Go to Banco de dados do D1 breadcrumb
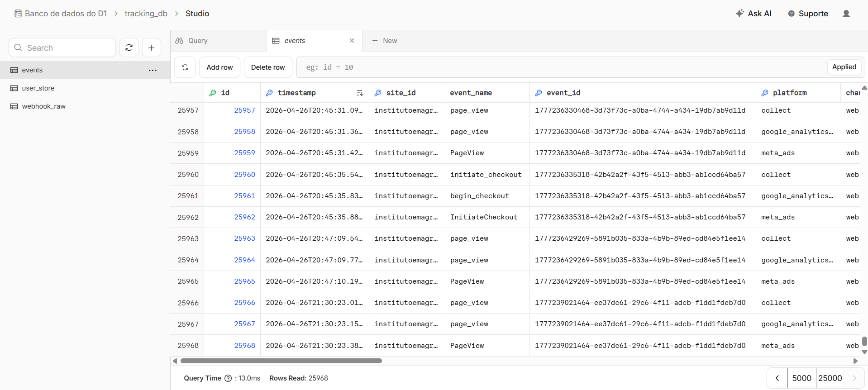 coord(66,14)
